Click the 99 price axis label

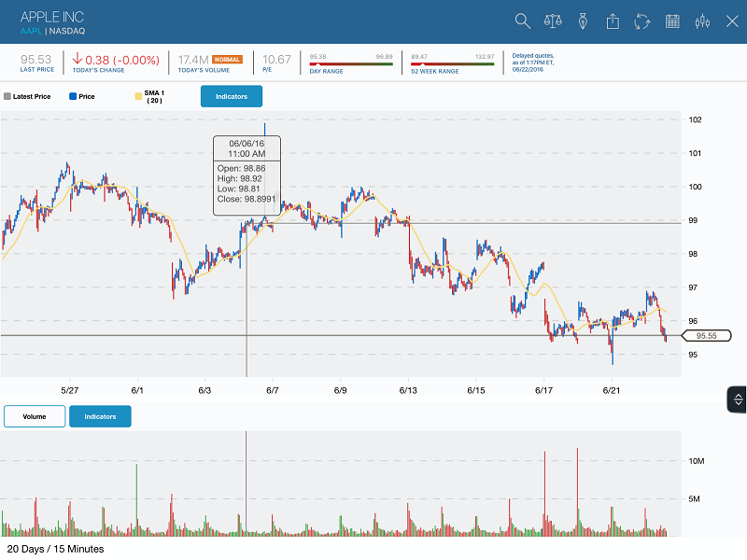(x=693, y=220)
